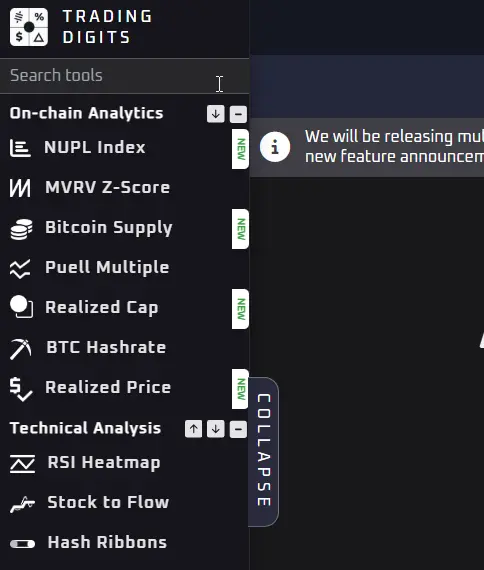Click the Realized Price dollar-check icon

(x=21, y=389)
